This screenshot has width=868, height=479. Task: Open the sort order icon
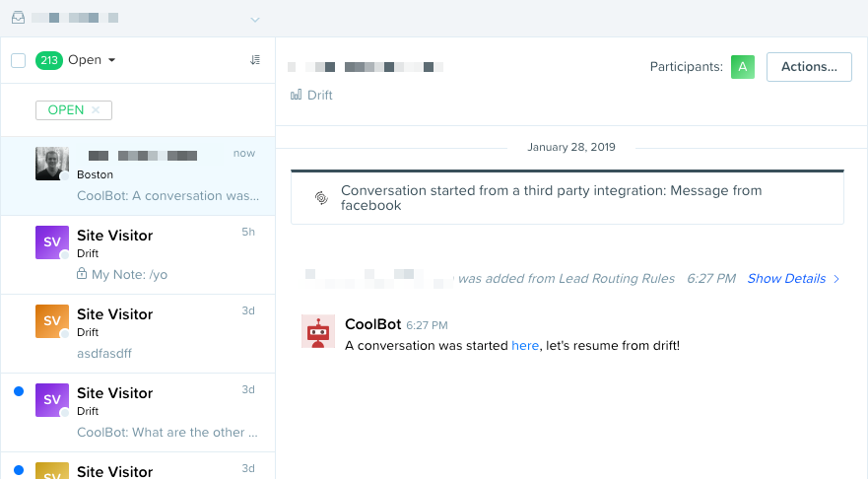(x=254, y=60)
